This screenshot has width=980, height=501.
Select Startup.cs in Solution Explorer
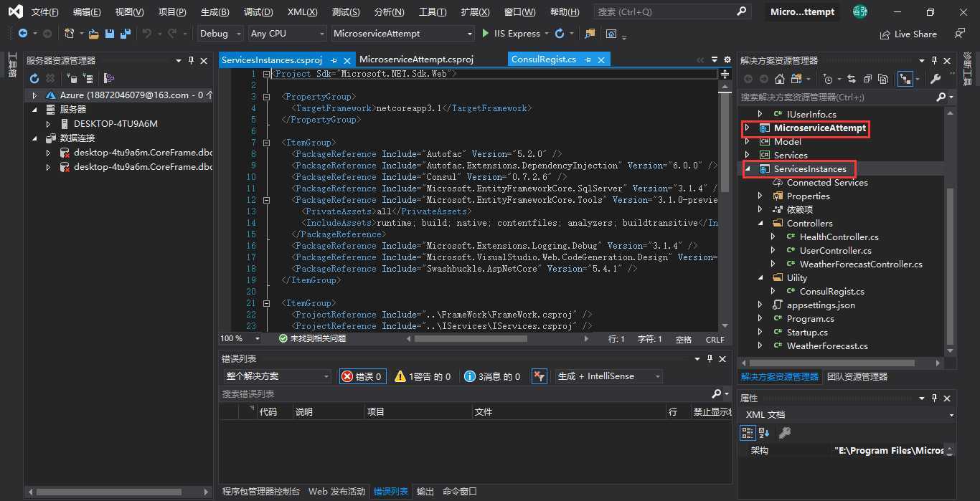(807, 333)
